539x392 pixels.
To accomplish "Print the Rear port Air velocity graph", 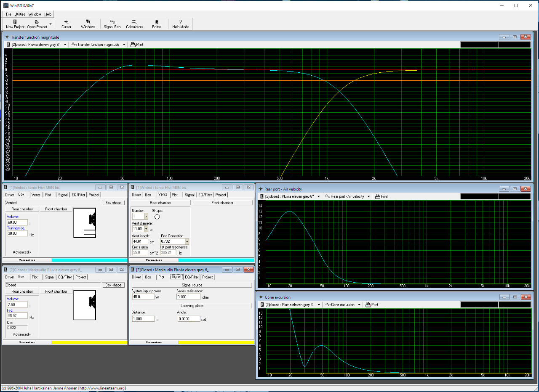I will [x=381, y=196].
